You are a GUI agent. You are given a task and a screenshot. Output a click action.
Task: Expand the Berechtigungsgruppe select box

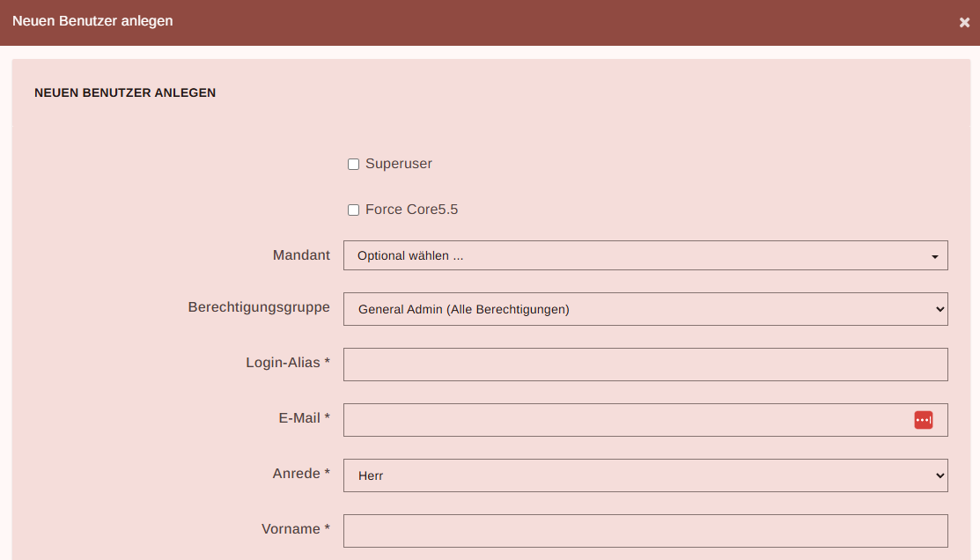(x=645, y=309)
